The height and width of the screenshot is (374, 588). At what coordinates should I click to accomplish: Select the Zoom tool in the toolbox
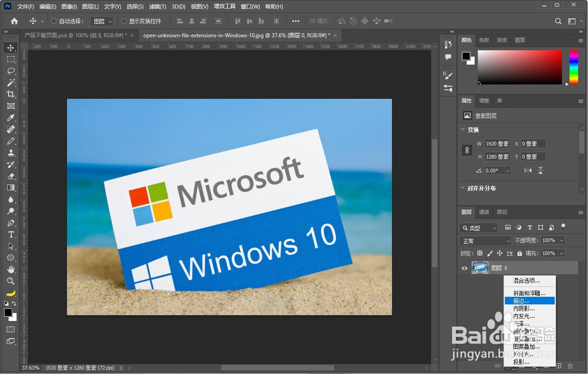point(11,281)
